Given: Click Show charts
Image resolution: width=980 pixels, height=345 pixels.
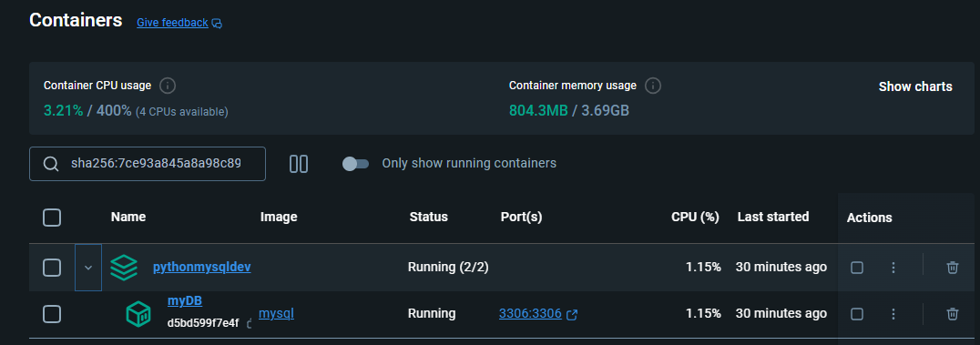Looking at the screenshot, I should (915, 86).
